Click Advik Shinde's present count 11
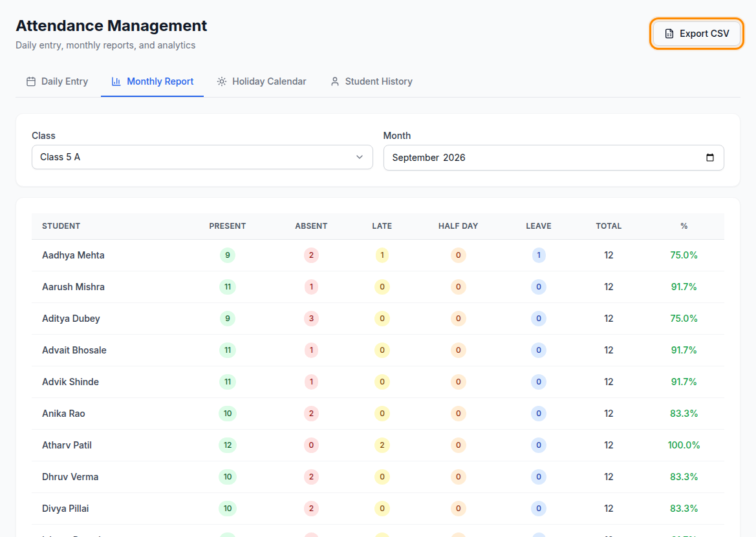This screenshot has width=756, height=537. pos(228,382)
